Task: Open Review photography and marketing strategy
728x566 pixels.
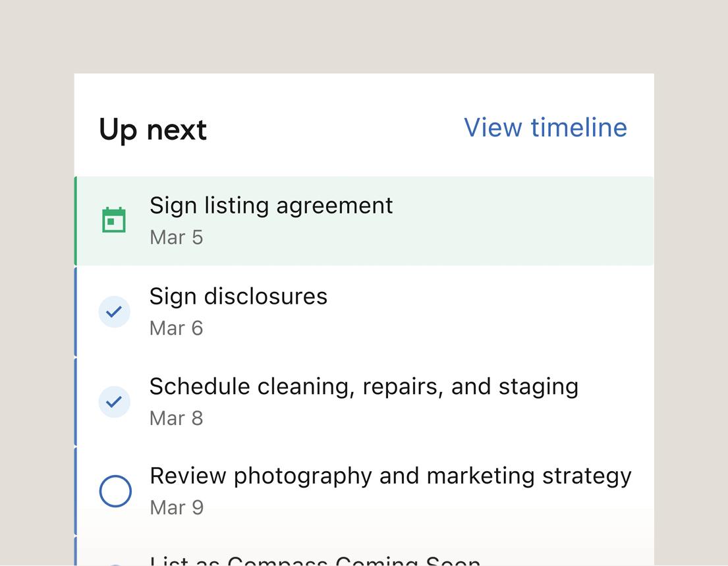Action: pos(390,476)
